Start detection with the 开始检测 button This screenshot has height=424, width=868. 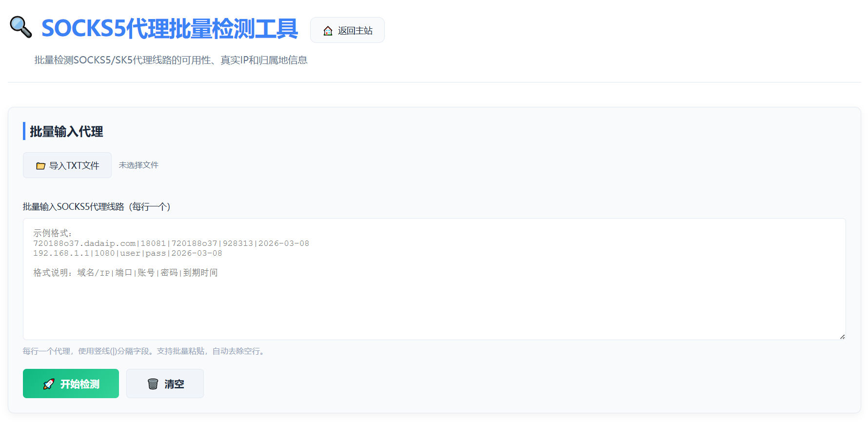(x=71, y=384)
